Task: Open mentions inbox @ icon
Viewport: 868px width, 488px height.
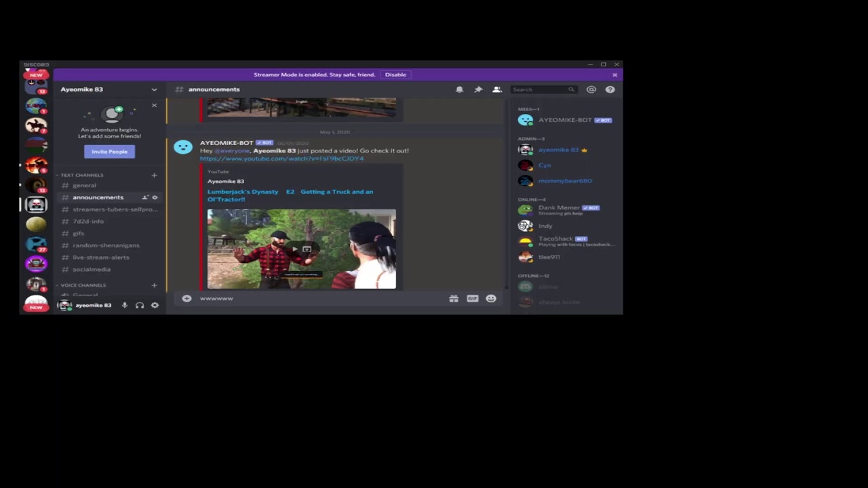Action: pos(591,89)
